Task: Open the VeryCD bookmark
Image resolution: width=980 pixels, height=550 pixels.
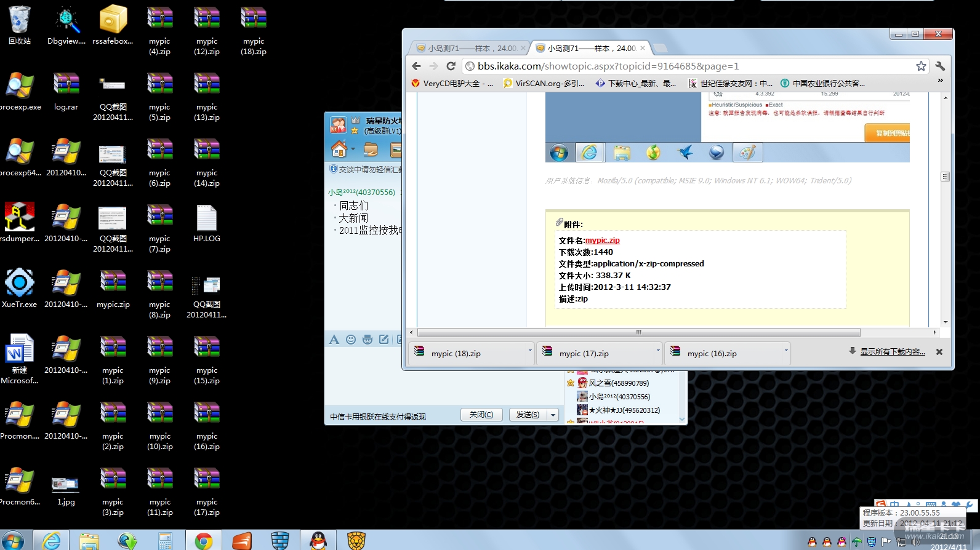Action: point(452,83)
